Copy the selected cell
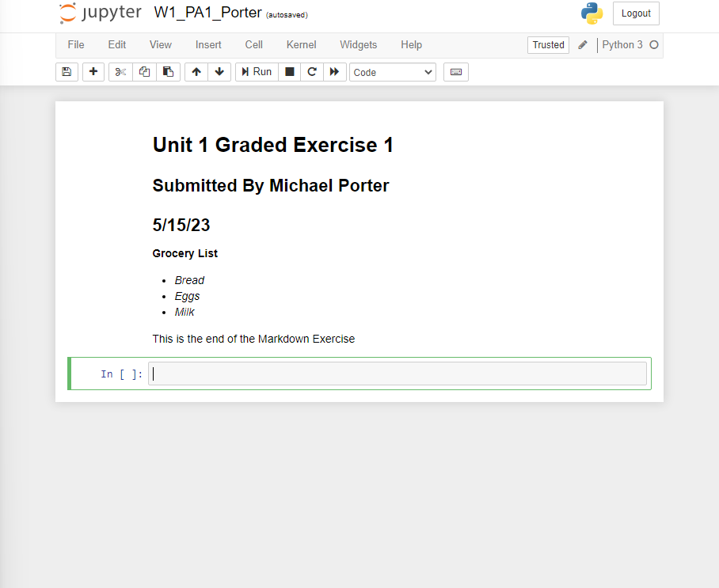 144,71
